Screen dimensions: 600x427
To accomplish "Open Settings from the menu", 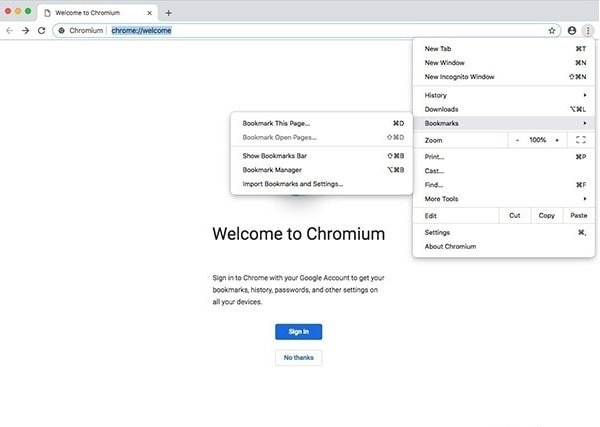I will click(504, 232).
